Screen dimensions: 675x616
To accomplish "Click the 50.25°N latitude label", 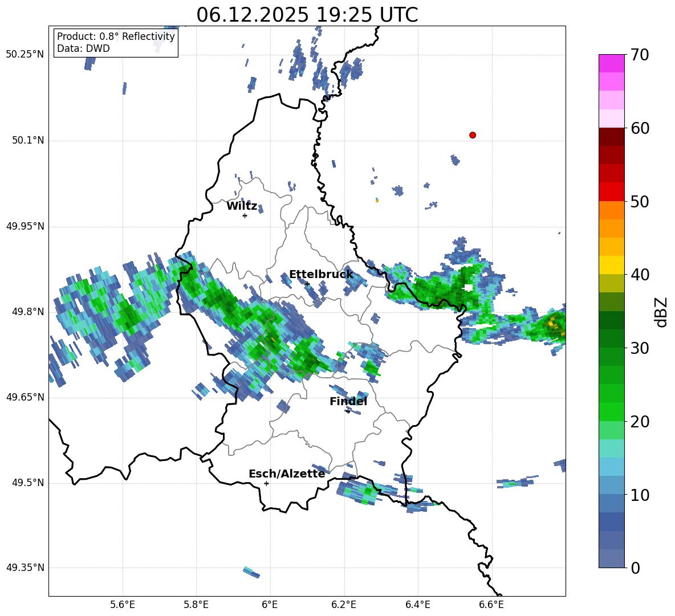I will coord(25,55).
